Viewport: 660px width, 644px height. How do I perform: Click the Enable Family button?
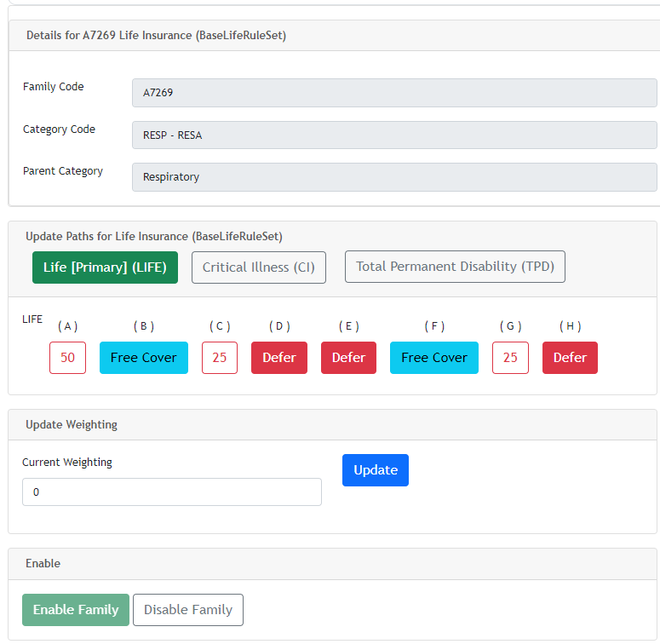click(x=76, y=610)
